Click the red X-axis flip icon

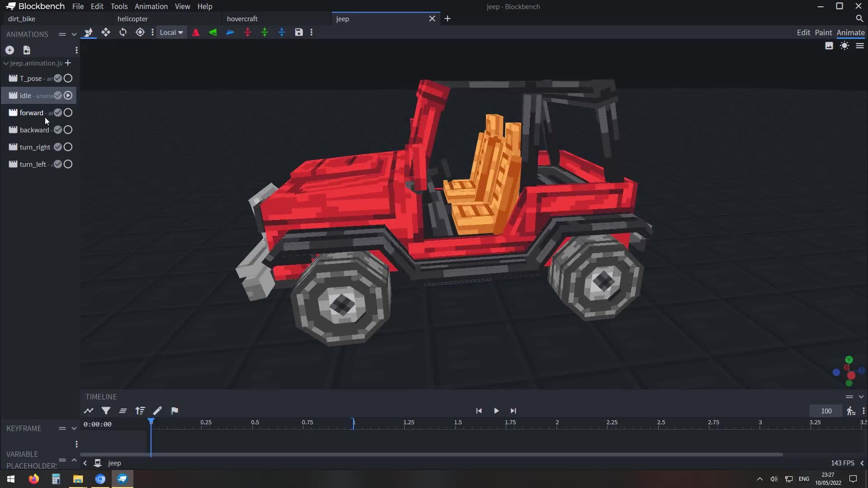(196, 32)
